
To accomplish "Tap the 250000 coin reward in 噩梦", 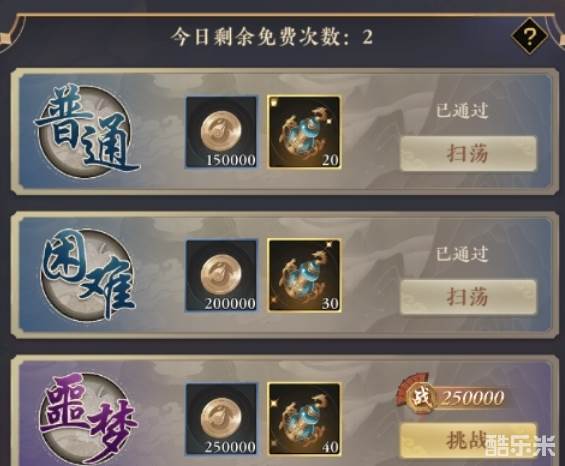I will 221,419.
